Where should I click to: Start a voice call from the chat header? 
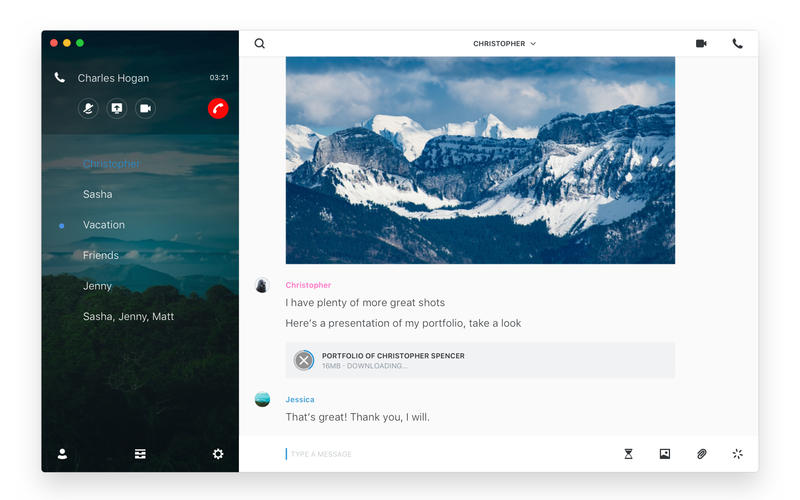[x=738, y=44]
